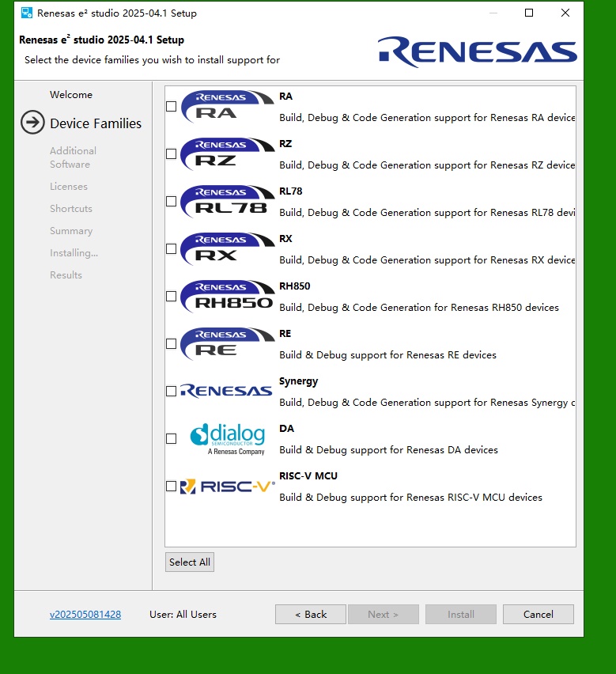The width and height of the screenshot is (616, 674).
Task: Click the bold RX family title
Action: (285, 239)
